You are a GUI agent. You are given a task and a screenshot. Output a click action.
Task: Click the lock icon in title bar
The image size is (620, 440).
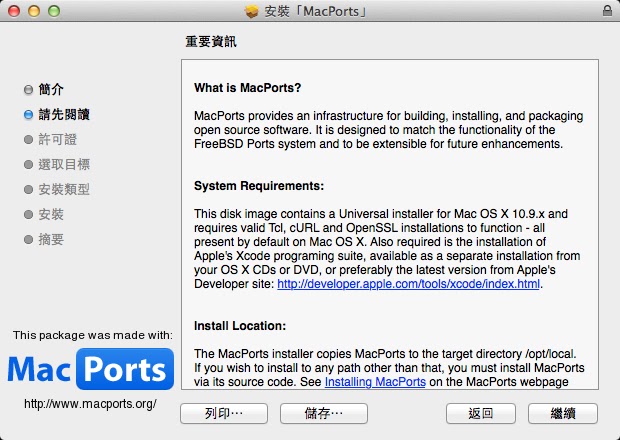pos(607,11)
